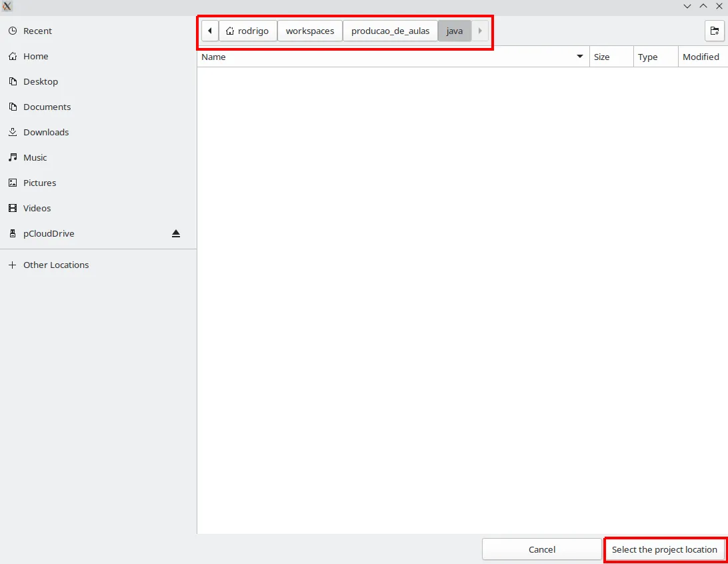Go to the Home folder
The image size is (728, 564).
(x=98, y=56)
